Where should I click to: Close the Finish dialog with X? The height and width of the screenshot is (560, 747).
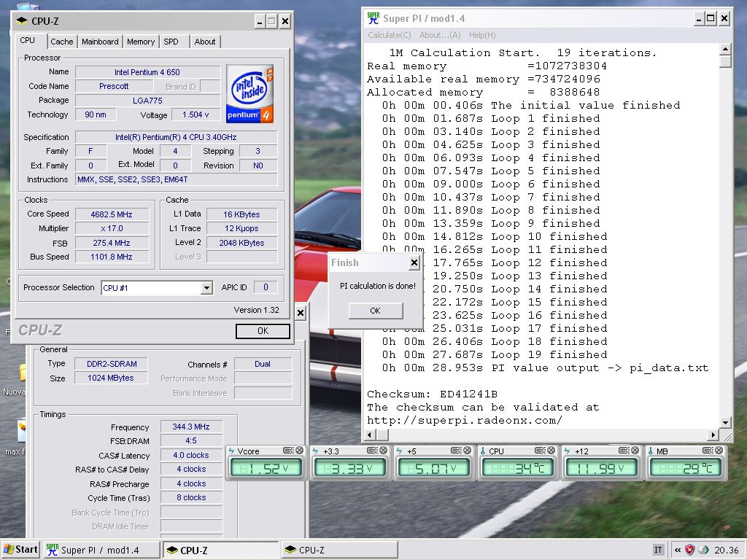click(414, 262)
